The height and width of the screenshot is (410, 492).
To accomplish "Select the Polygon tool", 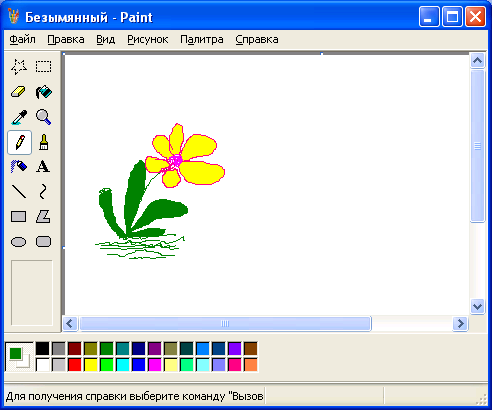I will (44, 217).
